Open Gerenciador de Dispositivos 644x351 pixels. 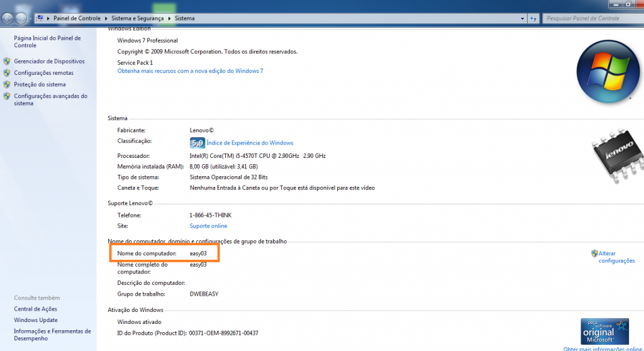tap(49, 61)
